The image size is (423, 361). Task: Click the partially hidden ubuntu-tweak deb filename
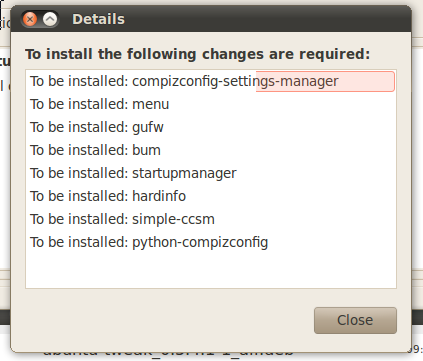(x=168, y=353)
